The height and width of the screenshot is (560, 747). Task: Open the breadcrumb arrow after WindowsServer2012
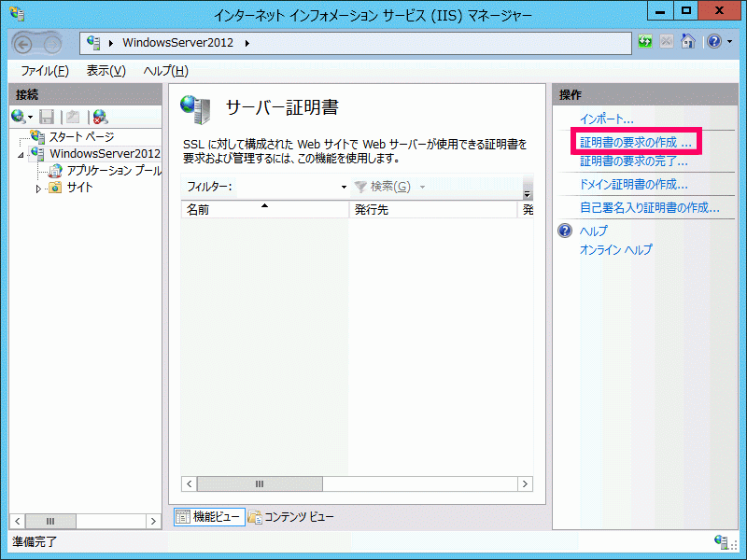click(247, 43)
